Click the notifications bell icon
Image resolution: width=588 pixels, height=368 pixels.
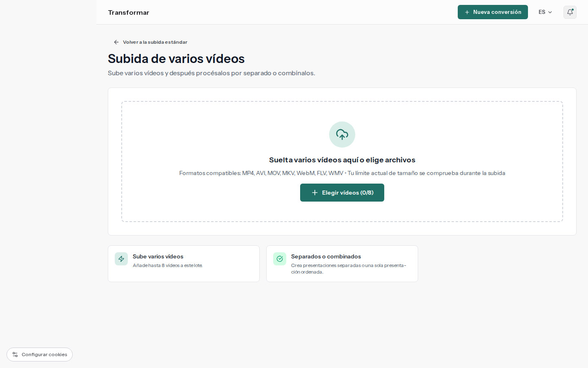[x=570, y=12]
